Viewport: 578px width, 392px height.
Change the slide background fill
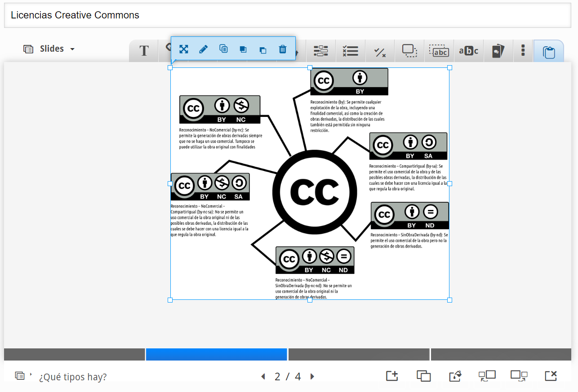coord(455,376)
